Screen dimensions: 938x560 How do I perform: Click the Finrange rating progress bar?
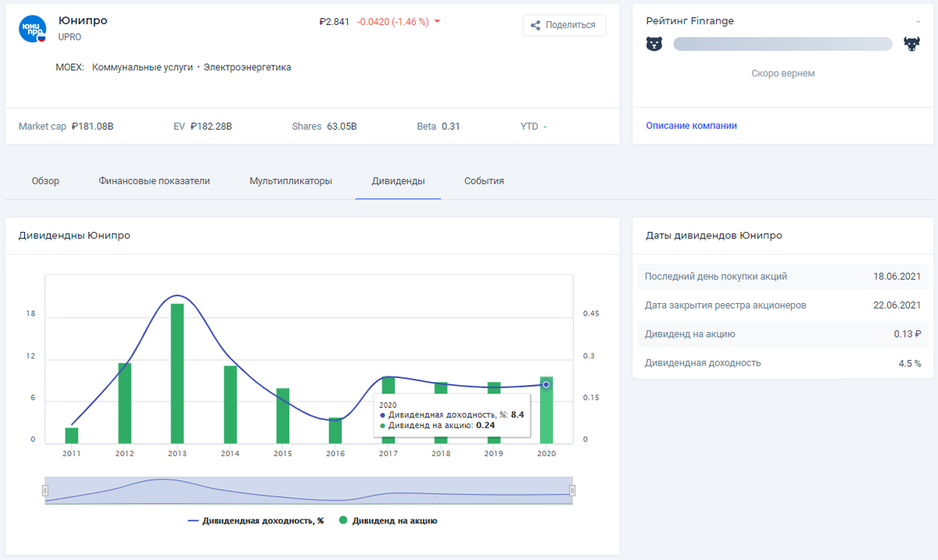coord(782,45)
